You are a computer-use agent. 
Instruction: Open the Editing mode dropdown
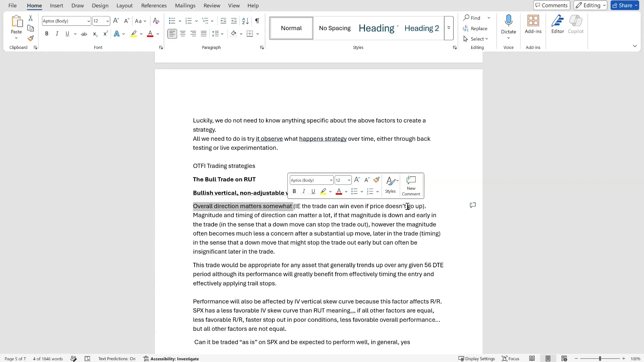(590, 5)
